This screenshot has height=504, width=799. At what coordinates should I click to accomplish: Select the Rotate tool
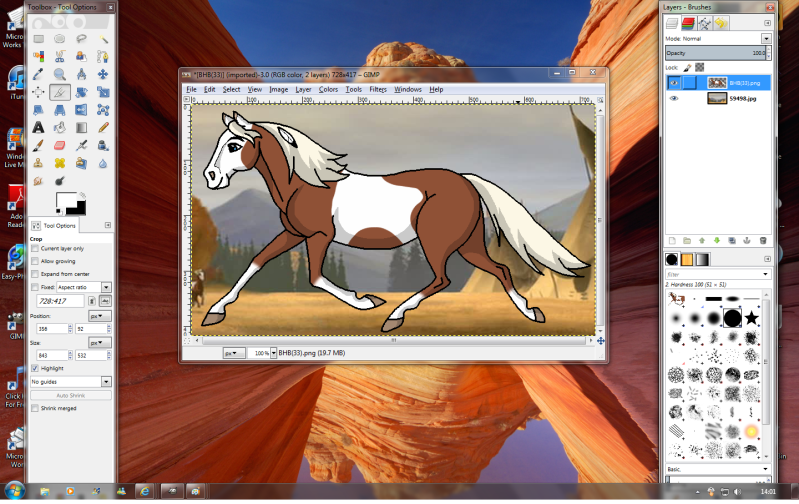tap(81, 92)
